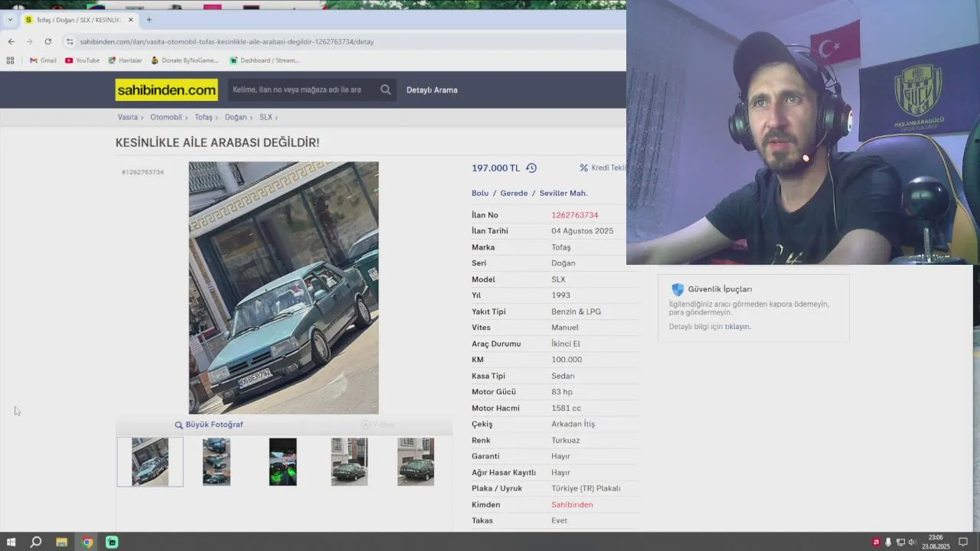Go to SLX breadcrumb
980x551 pixels.
266,117
